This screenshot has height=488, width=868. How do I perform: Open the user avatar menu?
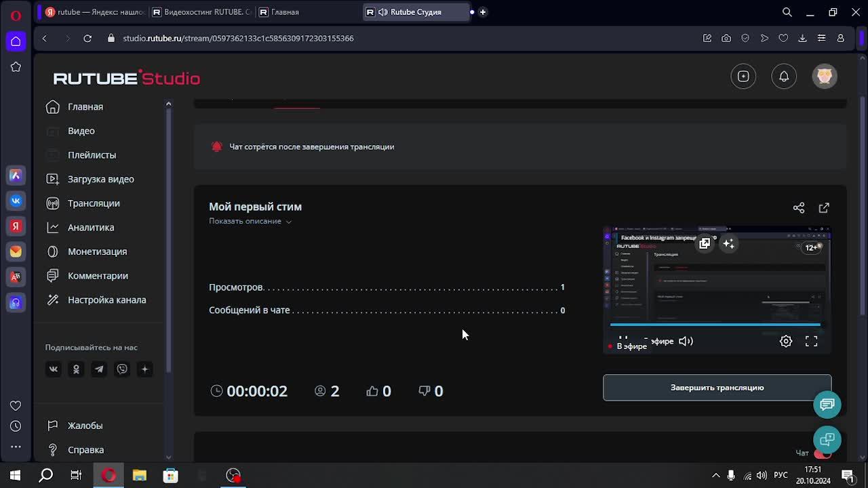point(825,77)
